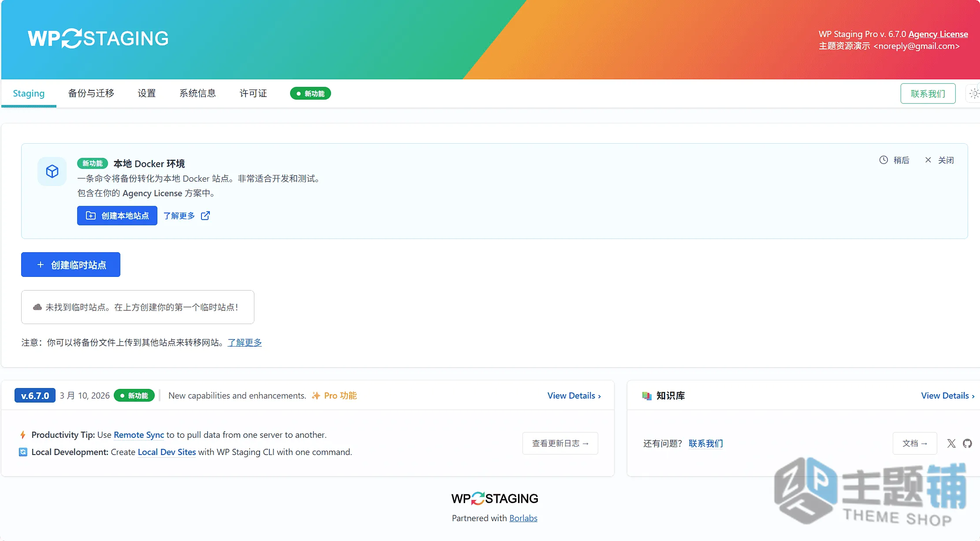Toggle the light/dark theme sun icon

pos(974,93)
